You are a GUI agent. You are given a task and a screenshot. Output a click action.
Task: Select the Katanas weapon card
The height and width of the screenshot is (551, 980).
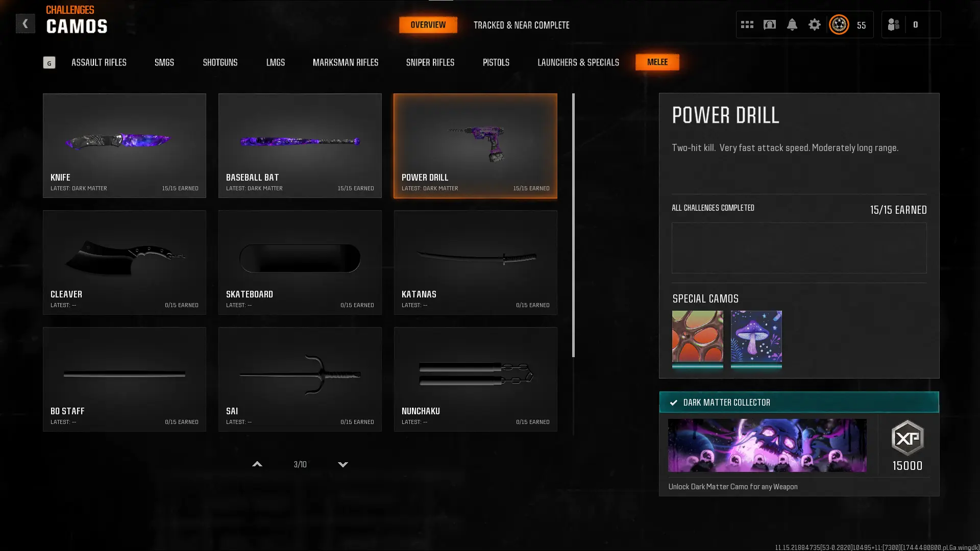tap(475, 262)
